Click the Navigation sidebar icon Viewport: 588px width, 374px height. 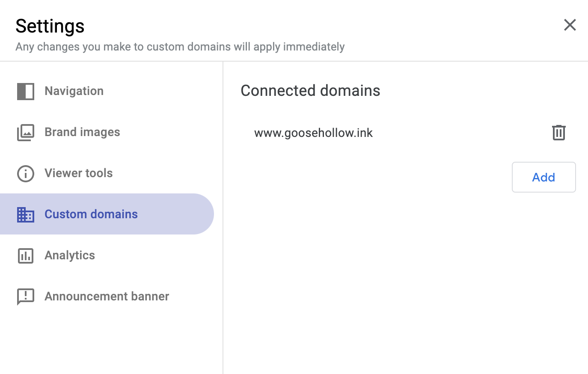(x=26, y=91)
